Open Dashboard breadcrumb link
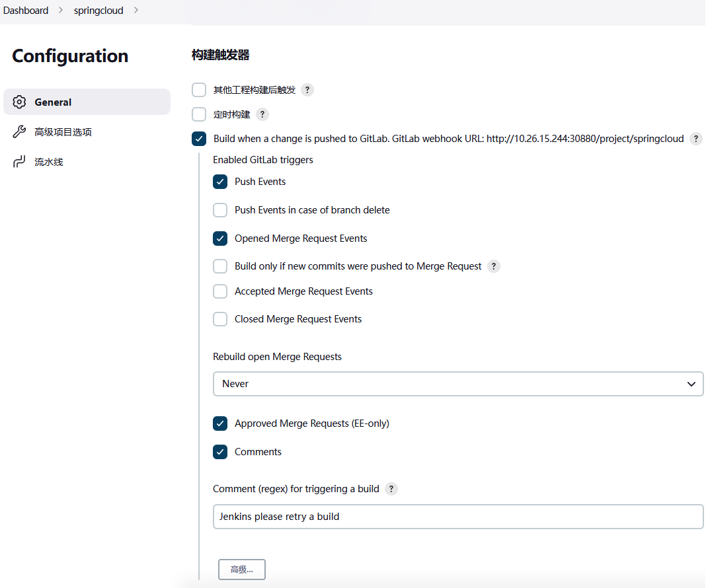 (26, 11)
